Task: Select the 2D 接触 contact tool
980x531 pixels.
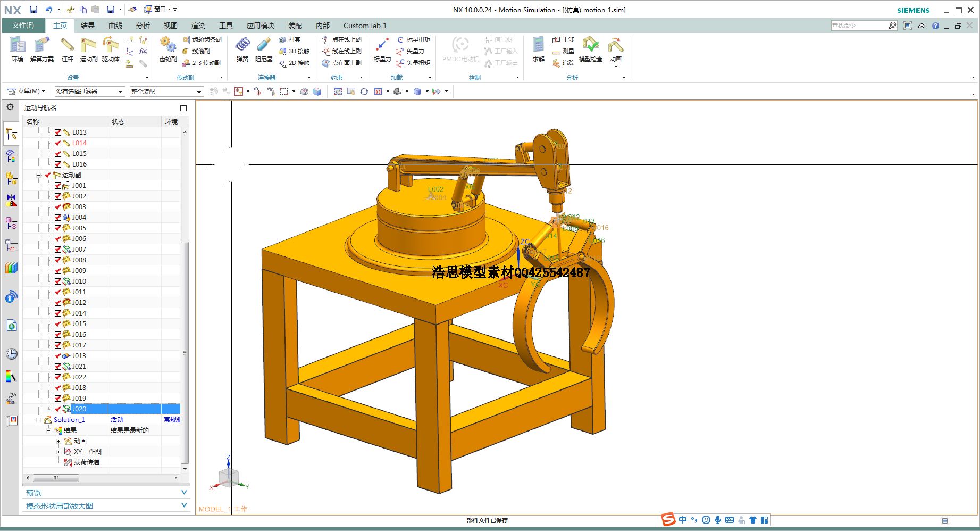Action: [x=295, y=63]
